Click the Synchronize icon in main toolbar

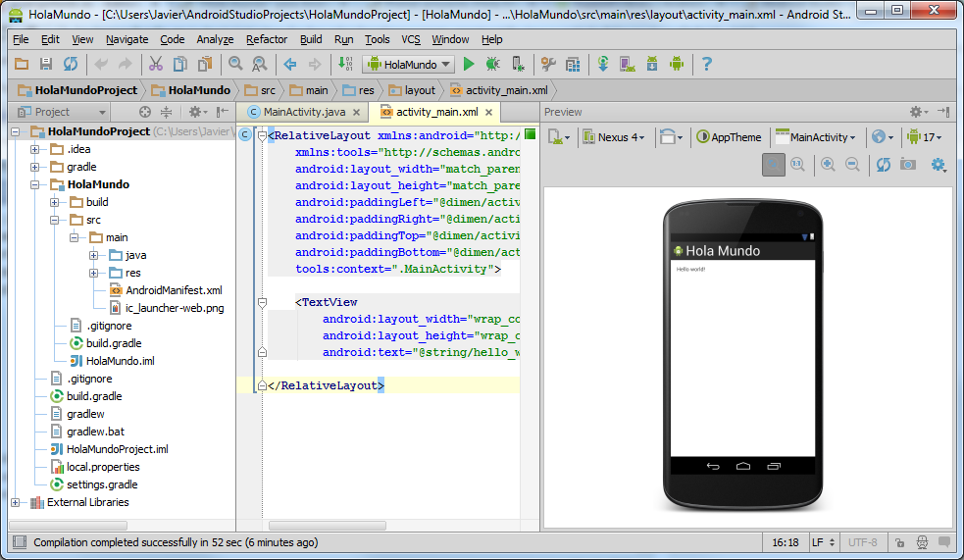tap(71, 64)
